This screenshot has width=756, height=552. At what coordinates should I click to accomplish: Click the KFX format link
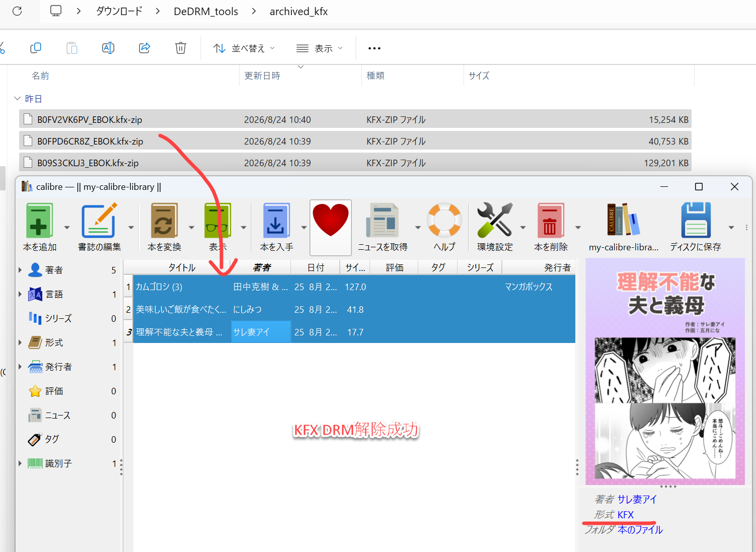[x=626, y=515]
